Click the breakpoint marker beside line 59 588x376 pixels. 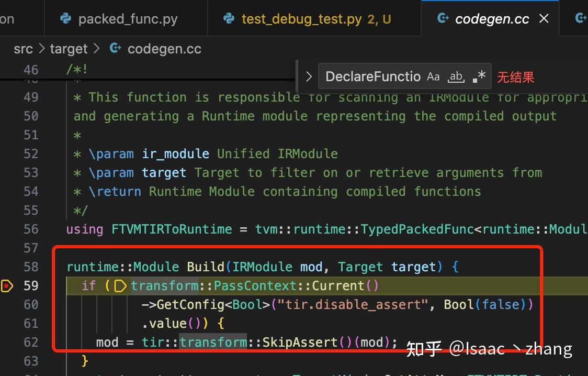pos(7,285)
